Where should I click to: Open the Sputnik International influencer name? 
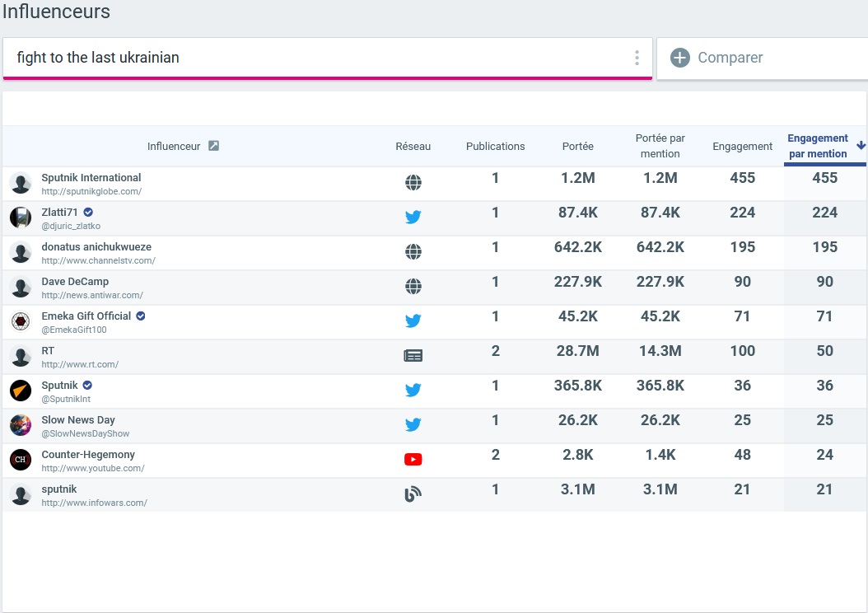91,178
